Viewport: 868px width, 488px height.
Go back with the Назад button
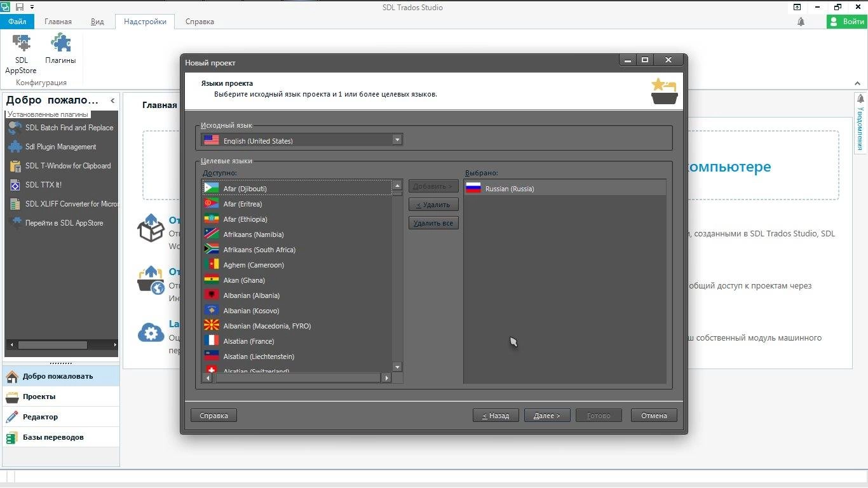point(496,416)
